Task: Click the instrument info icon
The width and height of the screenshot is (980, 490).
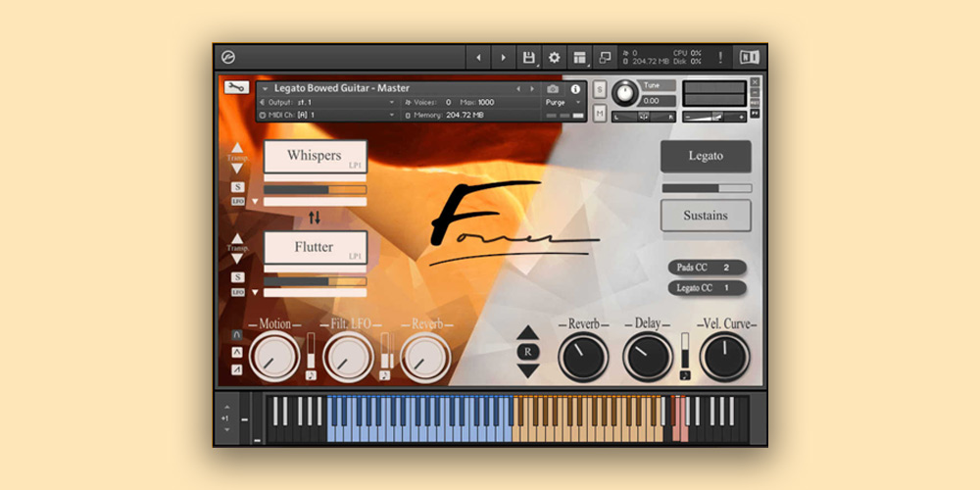Action: (x=575, y=88)
